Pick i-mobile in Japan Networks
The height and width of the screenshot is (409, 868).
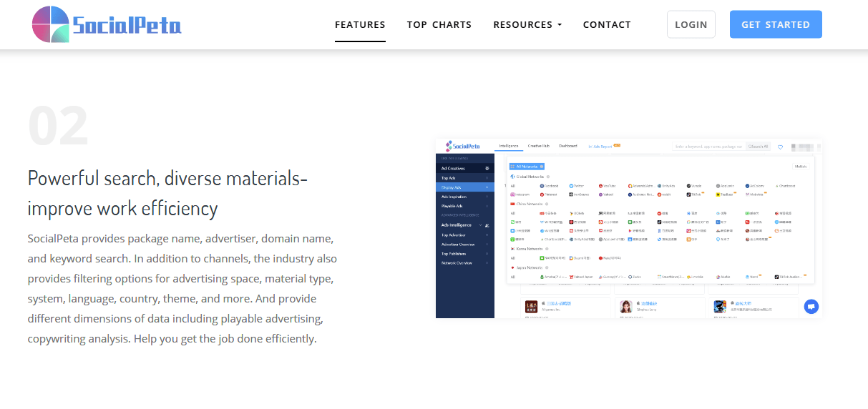pos(695,277)
